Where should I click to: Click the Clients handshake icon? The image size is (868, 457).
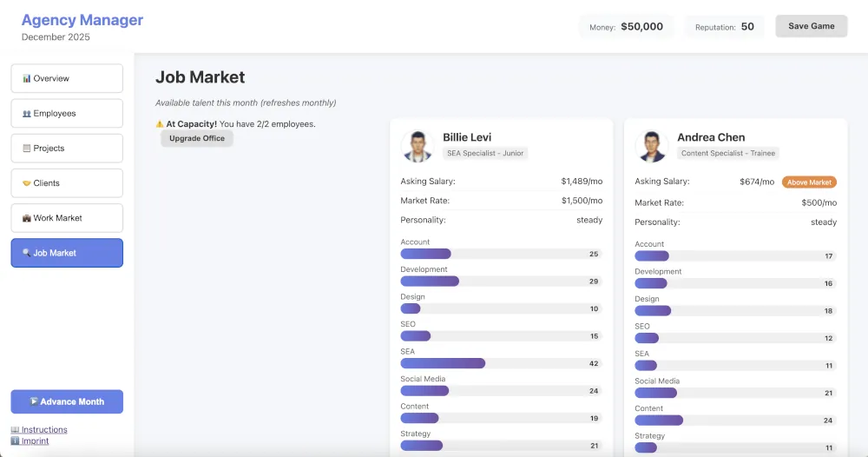tap(27, 183)
